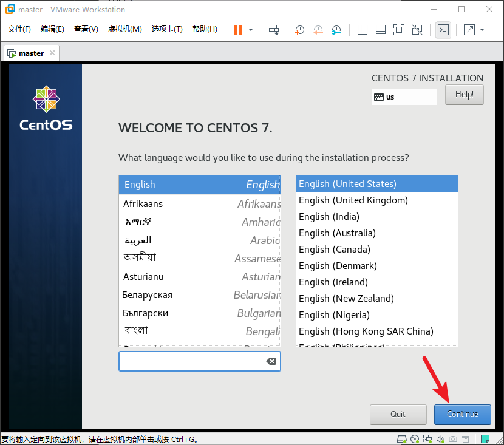The width and height of the screenshot is (504, 445).
Task: Open the 虚拟机(M) menu
Action: (x=124, y=29)
